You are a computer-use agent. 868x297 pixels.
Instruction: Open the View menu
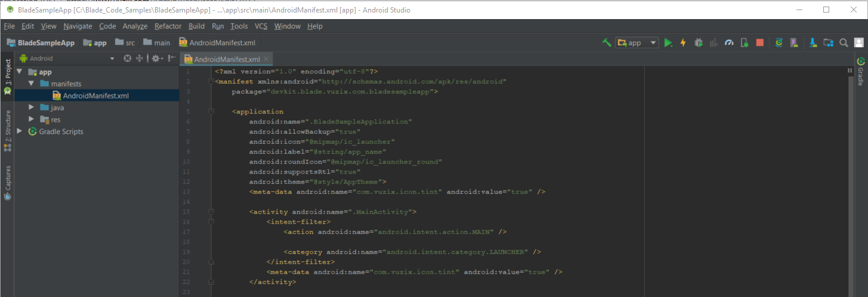click(x=49, y=26)
